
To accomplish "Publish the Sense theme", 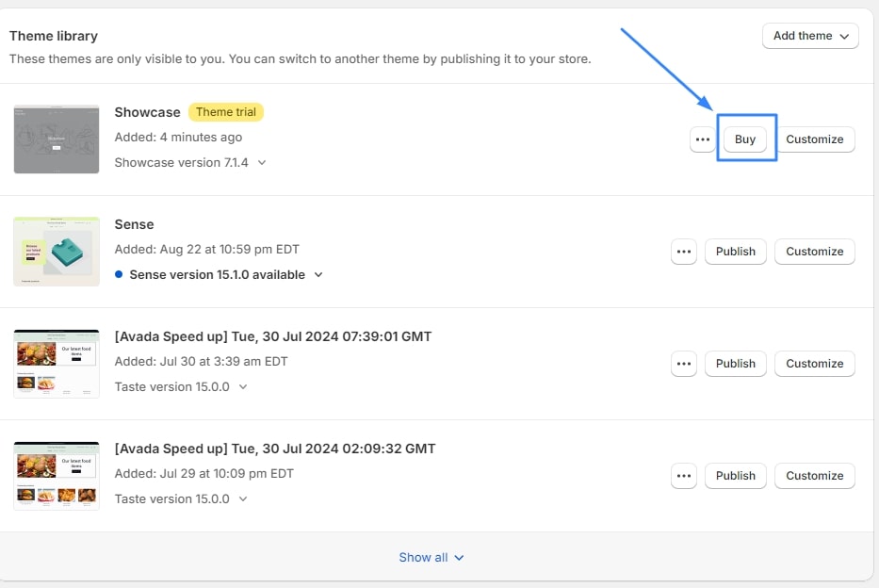I will pyautogui.click(x=736, y=252).
